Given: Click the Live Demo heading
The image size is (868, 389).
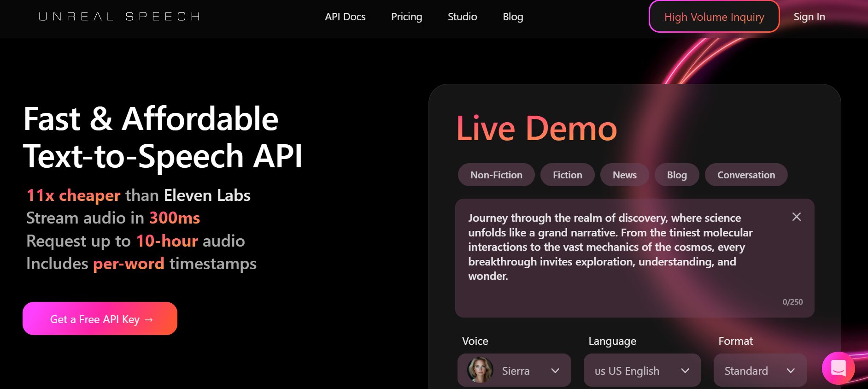Looking at the screenshot, I should [x=536, y=128].
